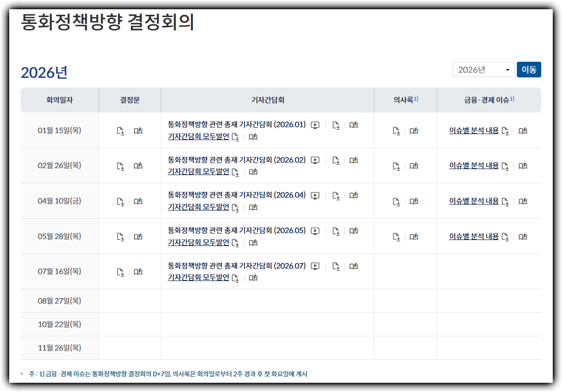Download the 02월 26일 모두발언 file
This screenshot has height=392, width=562.
tap(235, 172)
